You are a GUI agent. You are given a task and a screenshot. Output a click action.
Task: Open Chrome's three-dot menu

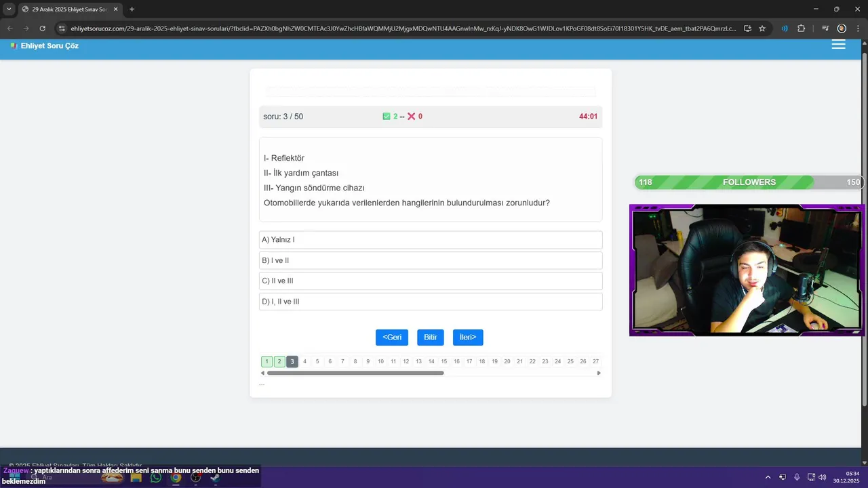pos(858,28)
